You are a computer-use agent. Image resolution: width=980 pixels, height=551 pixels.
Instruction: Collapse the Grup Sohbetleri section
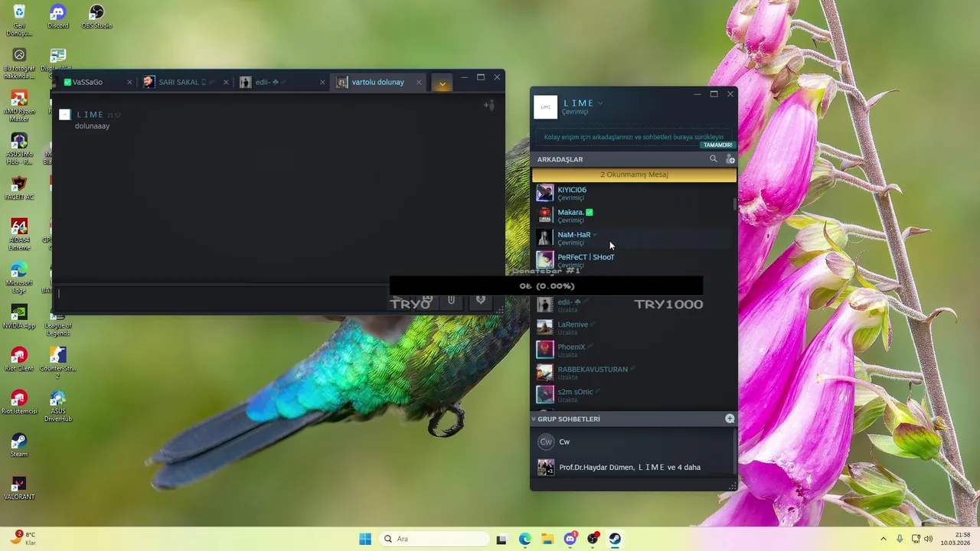coord(534,419)
